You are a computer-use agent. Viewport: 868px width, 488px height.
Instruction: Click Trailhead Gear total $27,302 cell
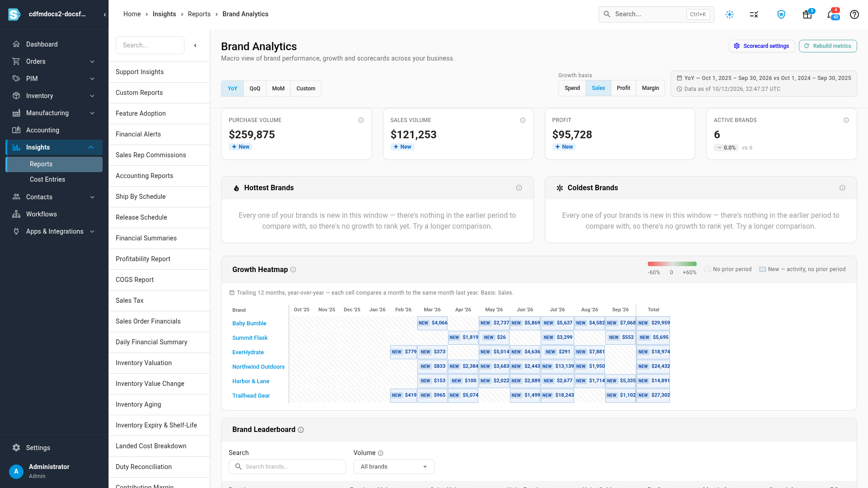tap(653, 395)
